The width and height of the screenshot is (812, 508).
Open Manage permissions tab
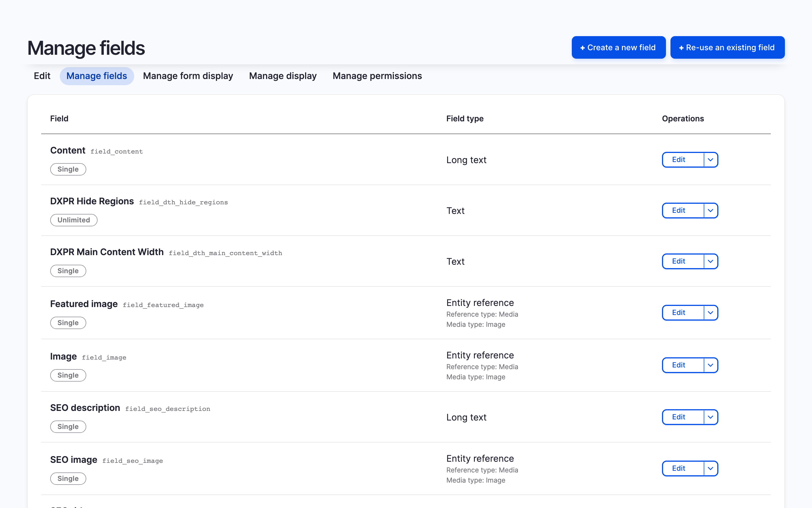pos(377,76)
